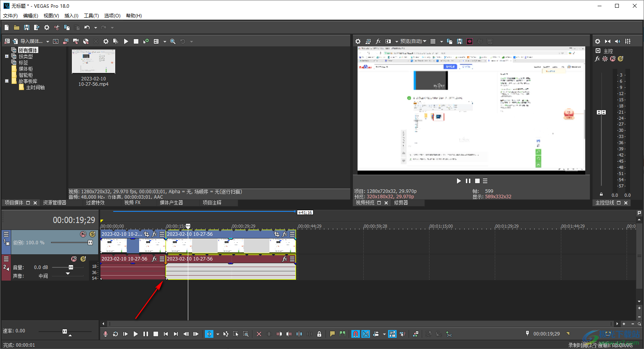Insert region with the green flags icon
Viewport: 644px width, 349px height.
(342, 334)
